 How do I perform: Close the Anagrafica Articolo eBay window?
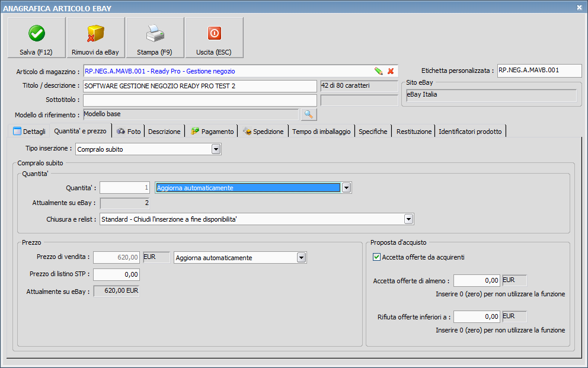579,8
